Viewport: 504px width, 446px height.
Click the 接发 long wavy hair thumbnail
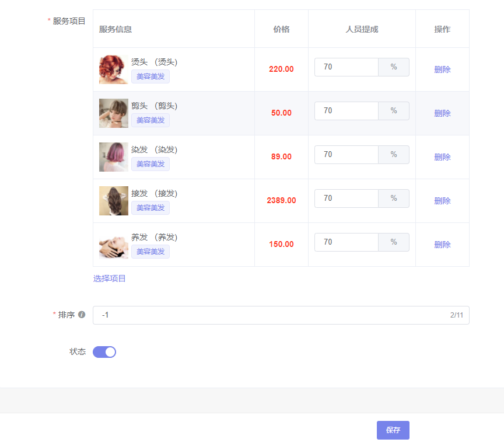pyautogui.click(x=114, y=201)
